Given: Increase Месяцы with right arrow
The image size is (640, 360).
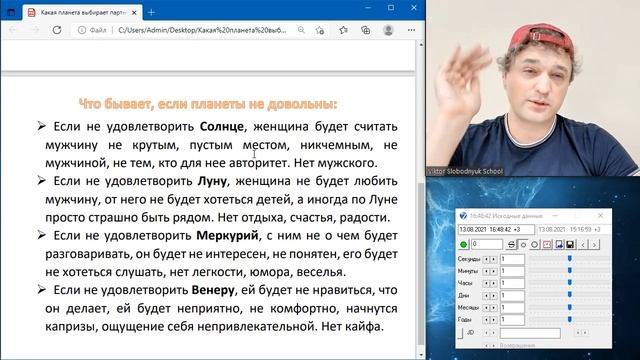Looking at the screenshot, I should (x=494, y=307).
